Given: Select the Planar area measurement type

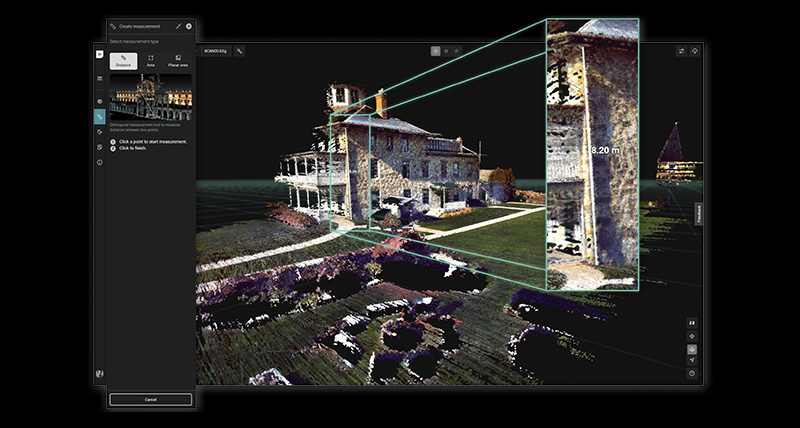Looking at the screenshot, I should click(x=177, y=60).
